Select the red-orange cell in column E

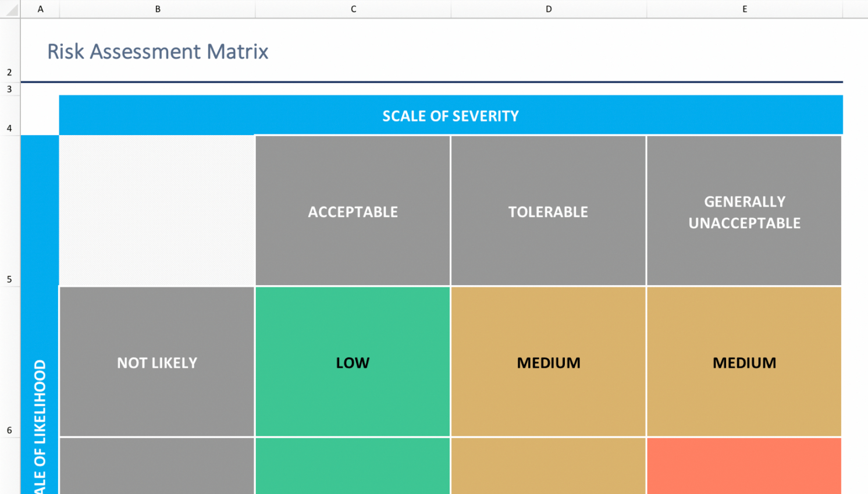click(744, 466)
